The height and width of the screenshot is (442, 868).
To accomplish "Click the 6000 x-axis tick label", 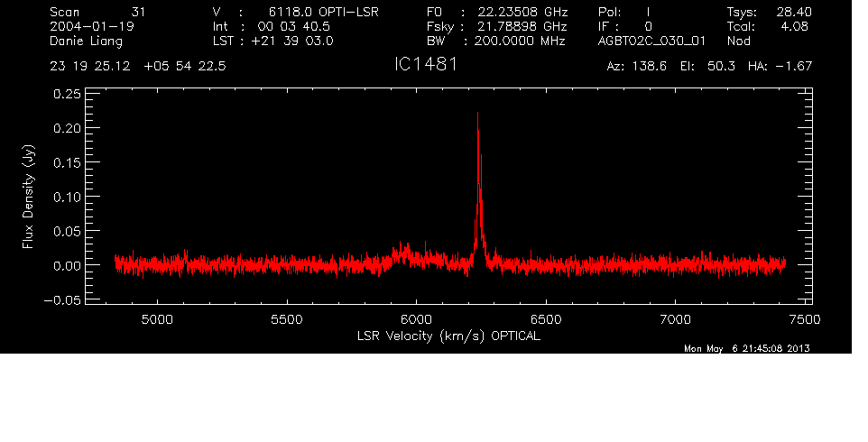I will (416, 319).
